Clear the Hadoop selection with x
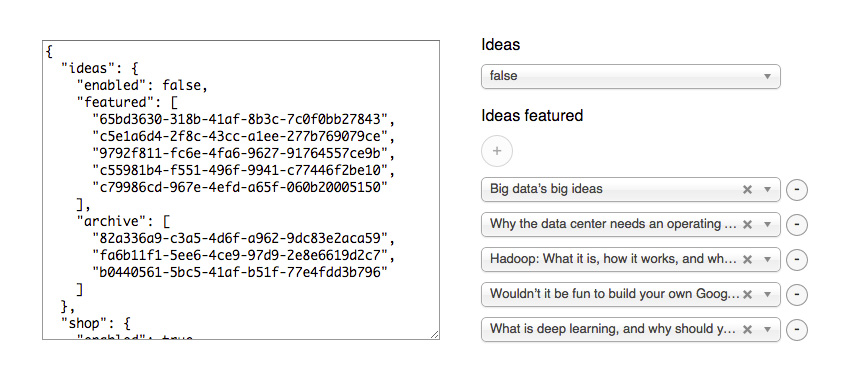This screenshot has height=383, width=859. click(x=747, y=260)
